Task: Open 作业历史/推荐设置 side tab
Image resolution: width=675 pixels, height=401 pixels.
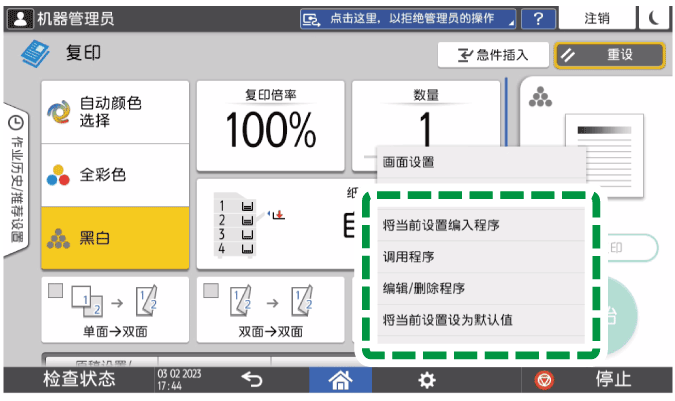Action: (16, 180)
